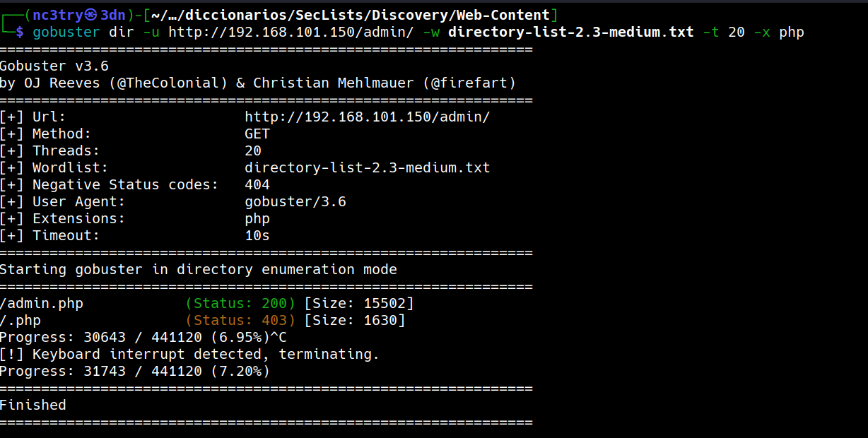Click the /.php result entry

coord(20,320)
